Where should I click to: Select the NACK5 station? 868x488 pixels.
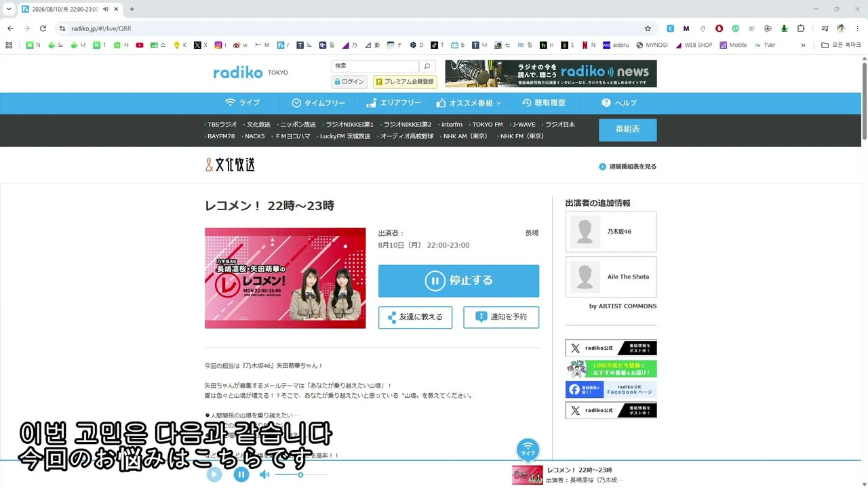(254, 136)
